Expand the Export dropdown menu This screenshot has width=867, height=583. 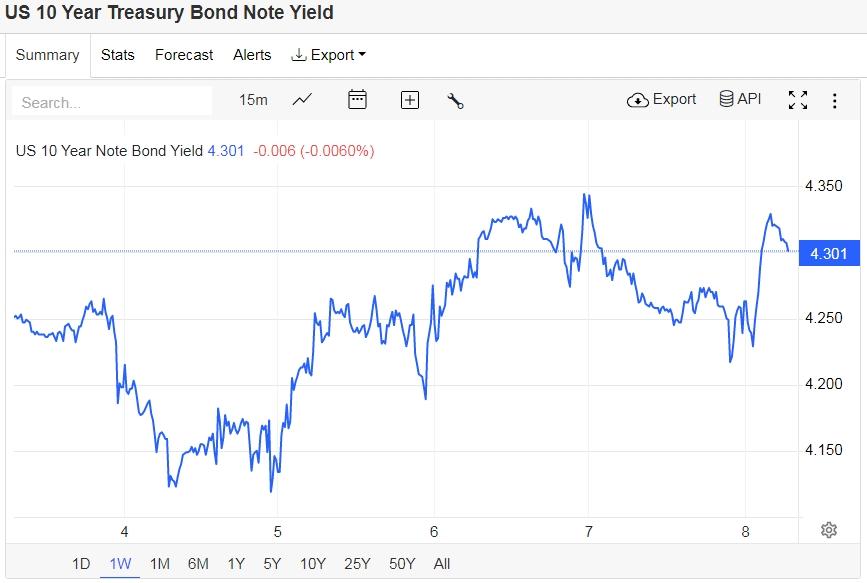pos(329,55)
